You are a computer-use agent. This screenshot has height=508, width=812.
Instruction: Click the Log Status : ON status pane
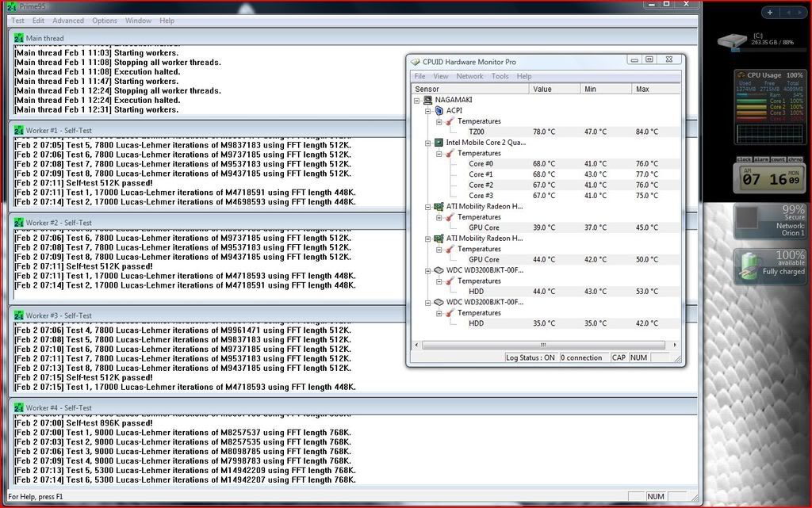pos(530,357)
